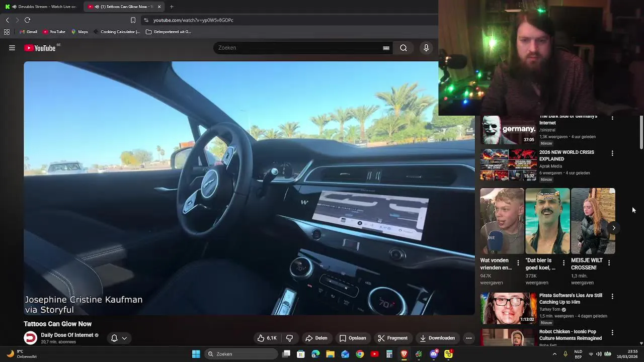
Task: Open menu for Robot Chicken video
Action: pyautogui.click(x=612, y=332)
